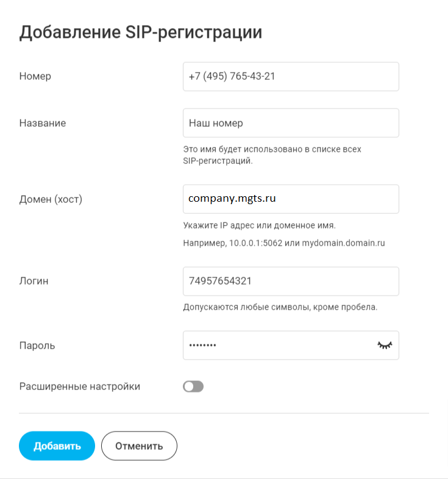Screen dimensions: 448x479
Task: Click the example text with 10.0.0.1:5062
Action: [284, 243]
